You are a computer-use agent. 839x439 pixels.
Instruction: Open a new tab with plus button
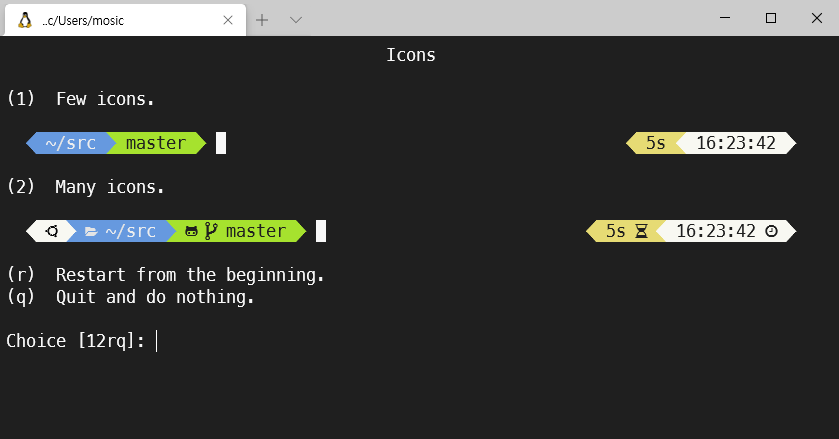coord(262,20)
